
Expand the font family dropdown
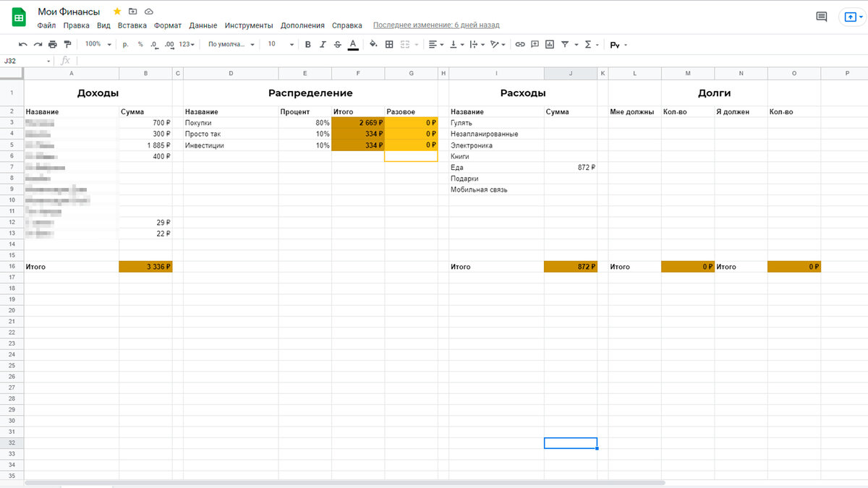(231, 44)
